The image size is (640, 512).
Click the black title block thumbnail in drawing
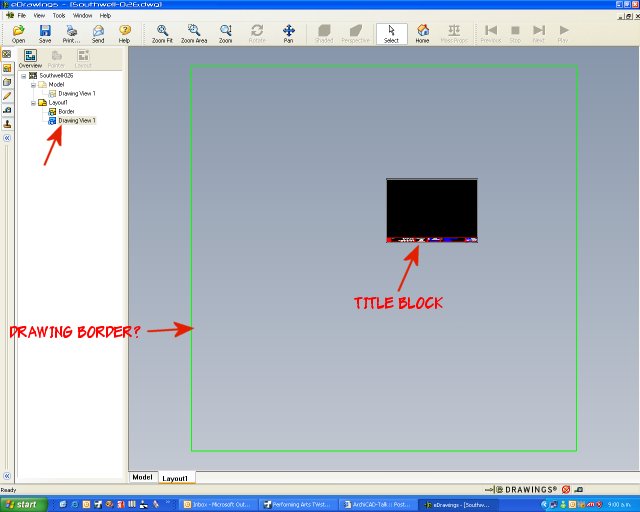(432, 210)
